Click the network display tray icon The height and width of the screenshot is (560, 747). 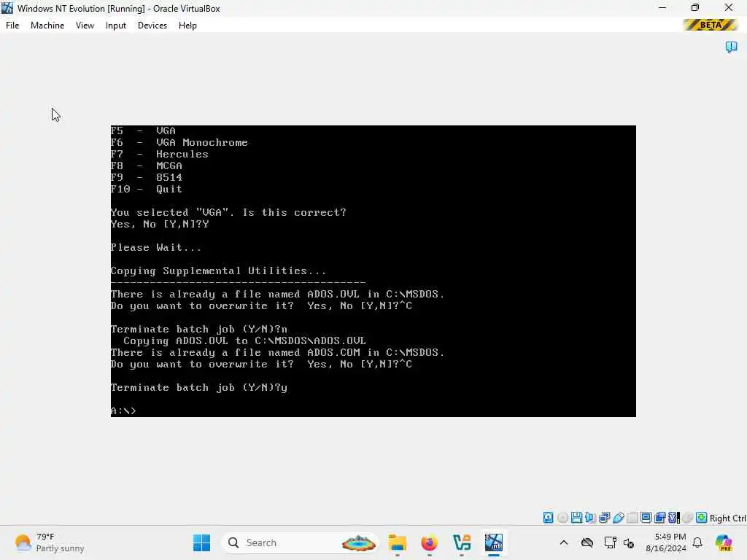[610, 542]
